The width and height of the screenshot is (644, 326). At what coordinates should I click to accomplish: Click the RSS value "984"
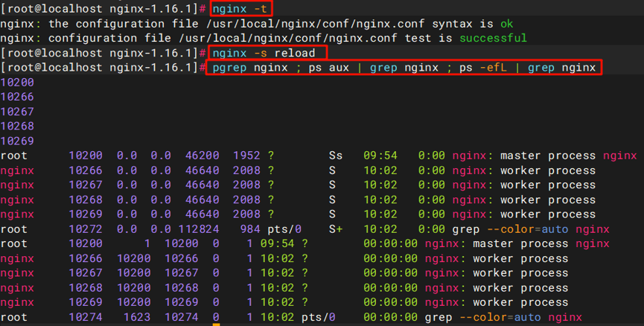[250, 229]
